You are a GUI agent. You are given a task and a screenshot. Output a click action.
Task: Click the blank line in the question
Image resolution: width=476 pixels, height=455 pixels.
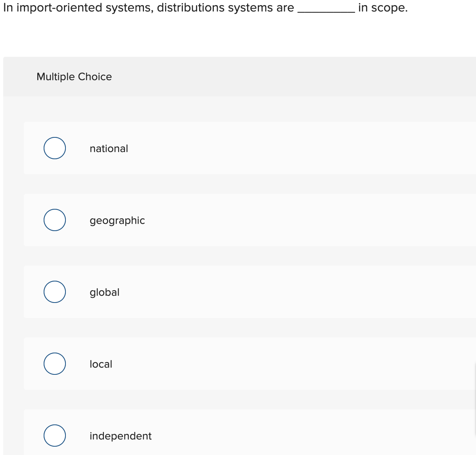pos(325,8)
